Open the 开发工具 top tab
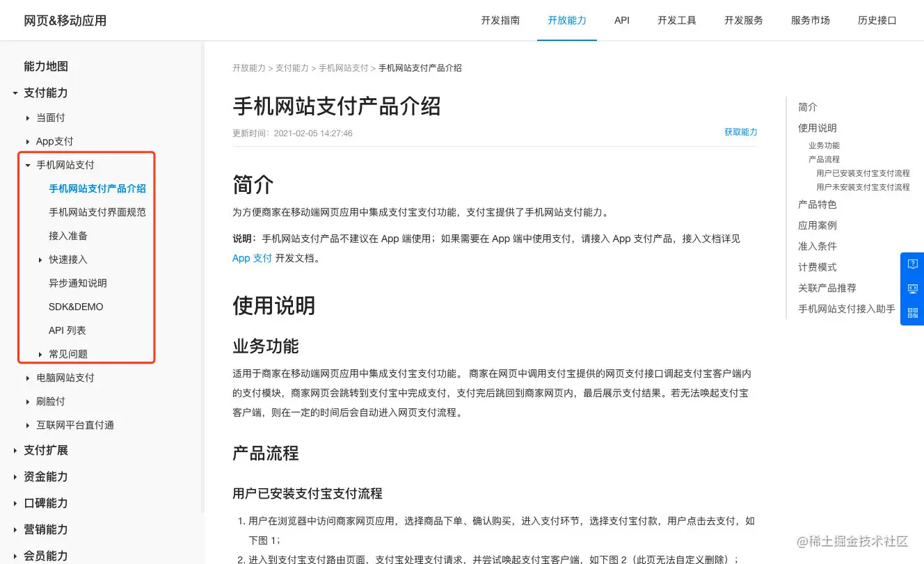 677,20
